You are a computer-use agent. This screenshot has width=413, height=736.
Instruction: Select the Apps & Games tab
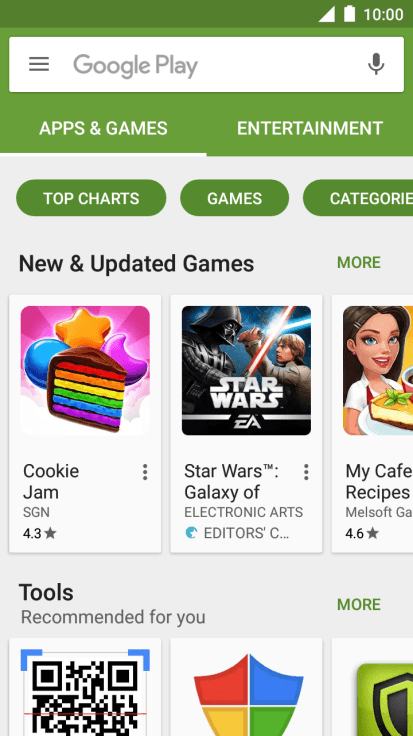pos(103,129)
